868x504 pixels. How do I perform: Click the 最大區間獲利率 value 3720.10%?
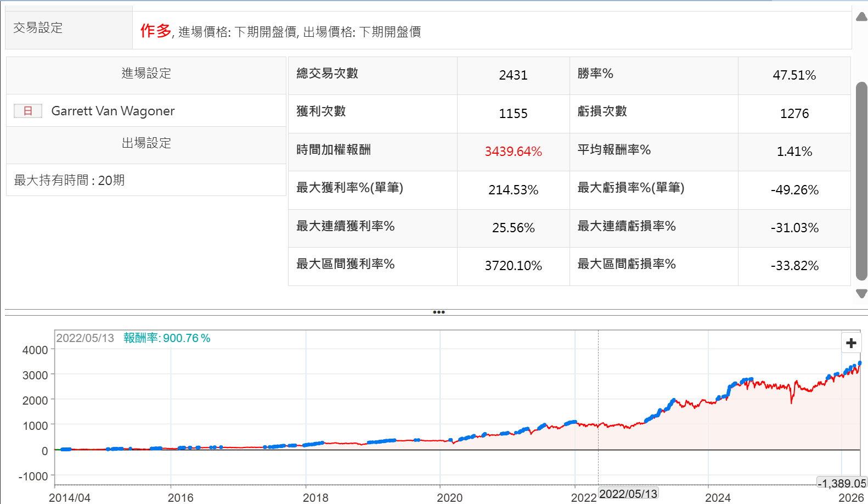(x=513, y=266)
